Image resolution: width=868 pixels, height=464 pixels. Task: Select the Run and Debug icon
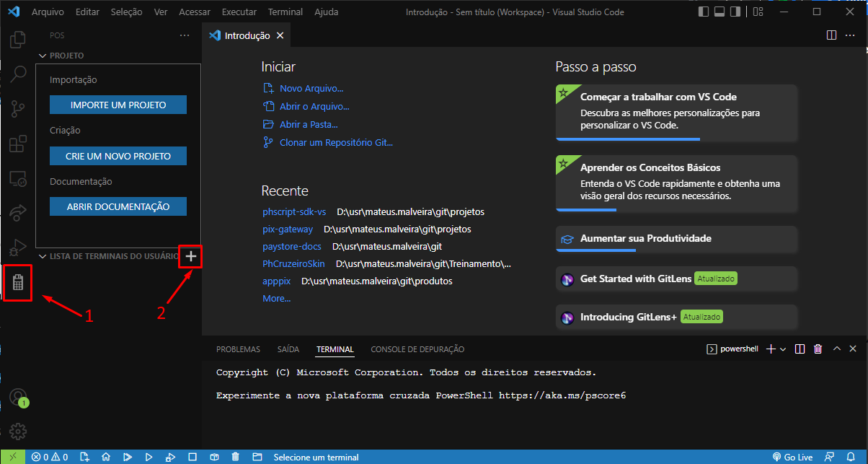(17, 248)
